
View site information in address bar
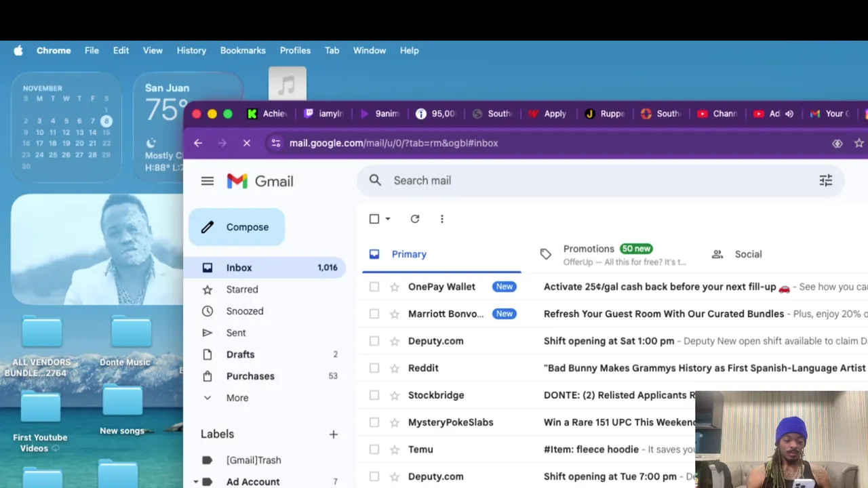click(x=275, y=143)
